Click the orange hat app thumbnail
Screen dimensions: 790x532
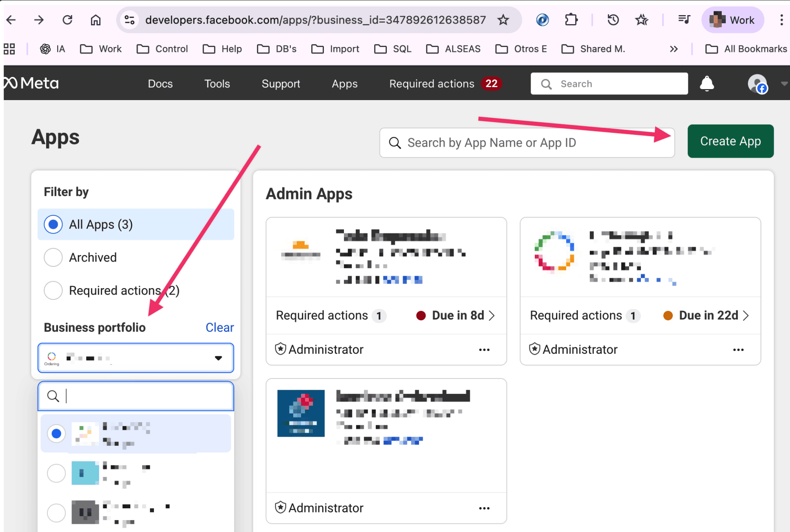(x=301, y=250)
